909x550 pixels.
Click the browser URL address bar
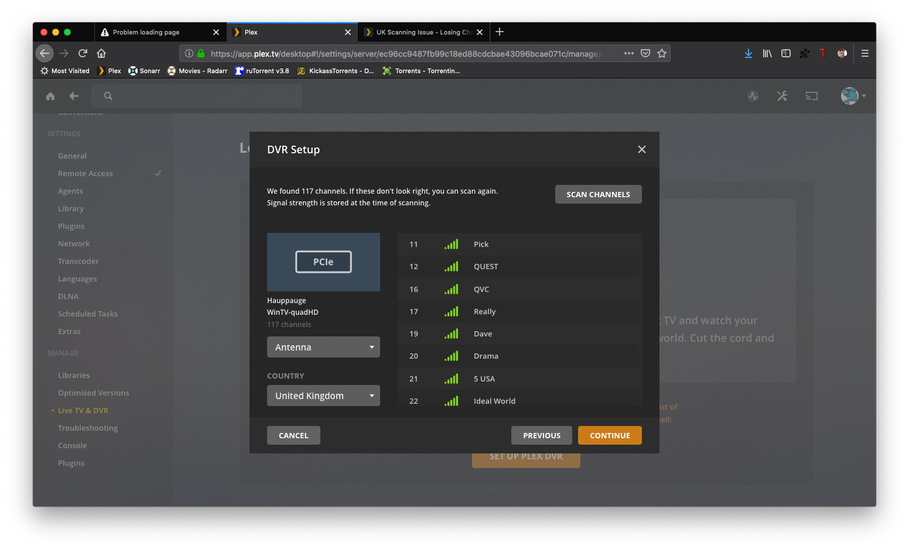point(406,53)
